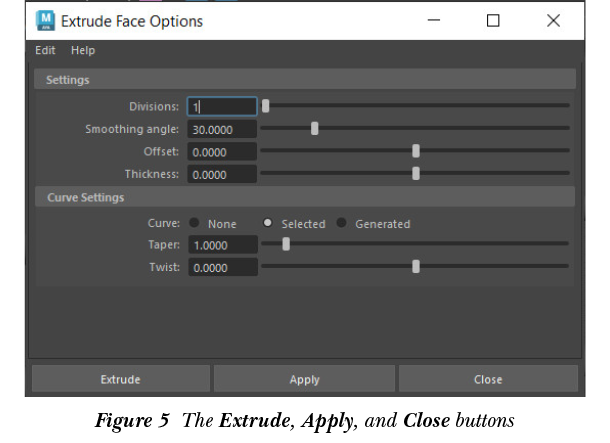Screen dimensions: 610x443
Task: Click the Thickness value field
Action: [222, 174]
